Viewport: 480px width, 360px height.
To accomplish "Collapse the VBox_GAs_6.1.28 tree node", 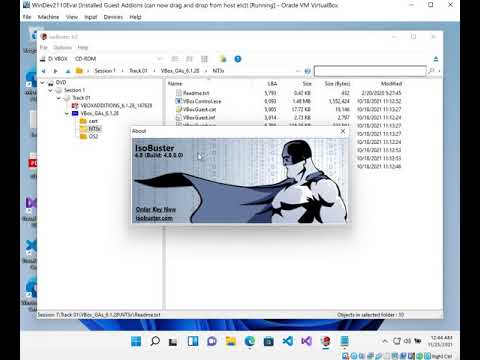I will point(67,113).
